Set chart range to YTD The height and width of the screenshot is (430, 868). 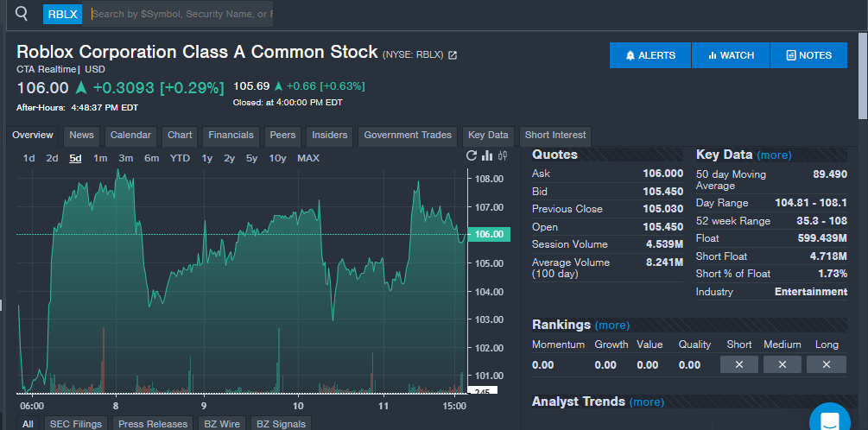point(180,158)
